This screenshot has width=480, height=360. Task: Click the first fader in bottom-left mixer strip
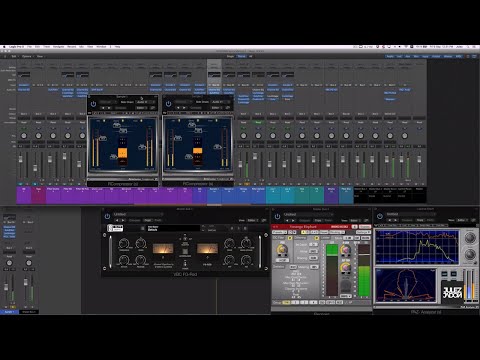6,287
